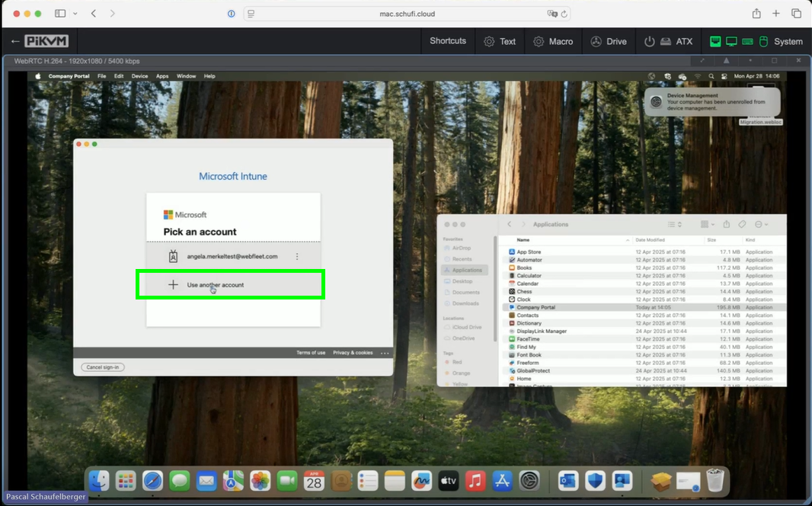The width and height of the screenshot is (812, 506).
Task: Open the green FaceTime icon in the Dock
Action: 287,481
